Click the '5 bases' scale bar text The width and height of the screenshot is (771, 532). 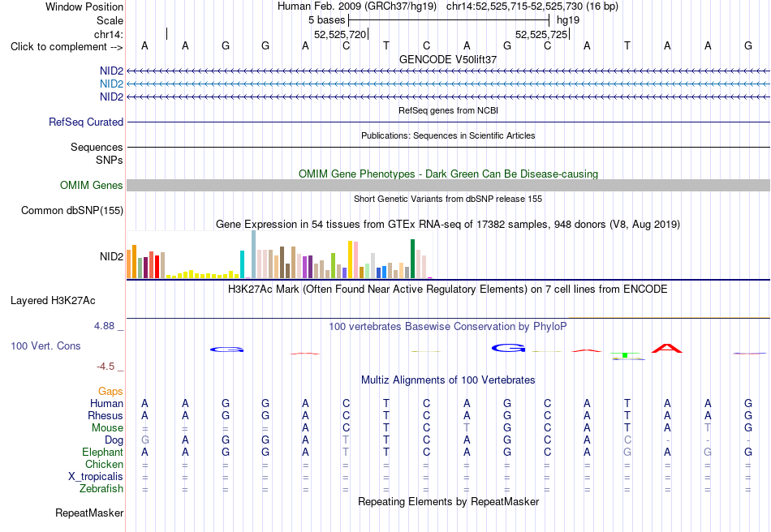point(326,20)
